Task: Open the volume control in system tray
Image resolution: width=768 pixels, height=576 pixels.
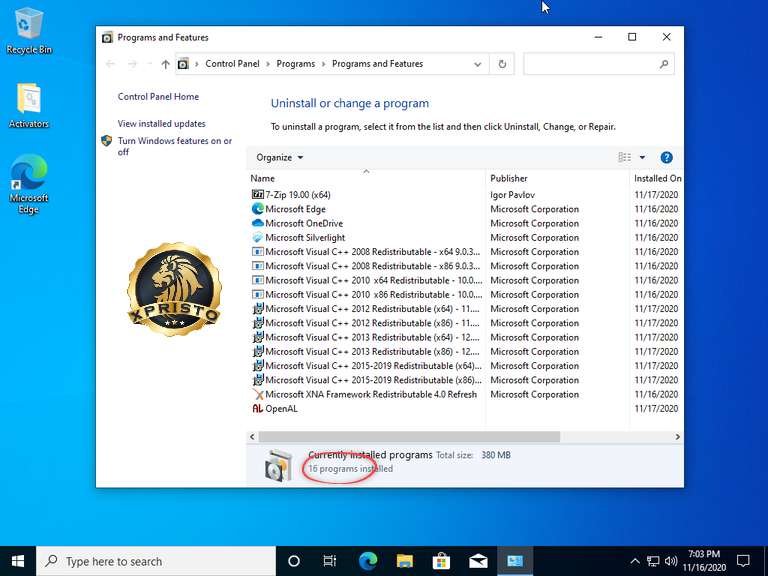Action: tap(671, 561)
